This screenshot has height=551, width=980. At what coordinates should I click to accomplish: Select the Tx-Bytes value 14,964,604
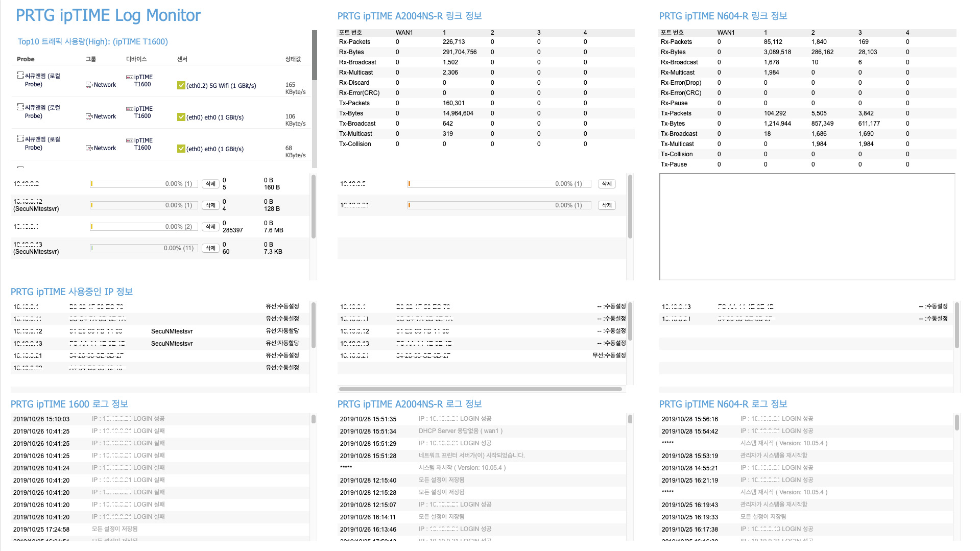[458, 113]
